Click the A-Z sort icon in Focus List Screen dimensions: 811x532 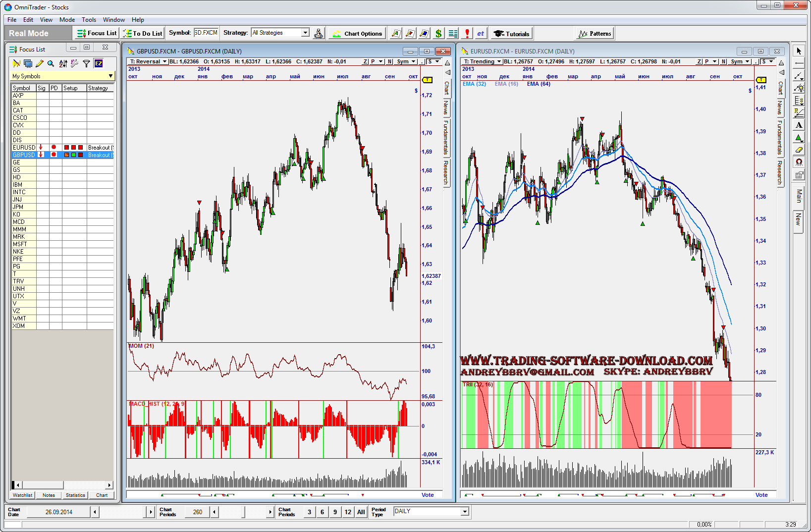[63, 63]
